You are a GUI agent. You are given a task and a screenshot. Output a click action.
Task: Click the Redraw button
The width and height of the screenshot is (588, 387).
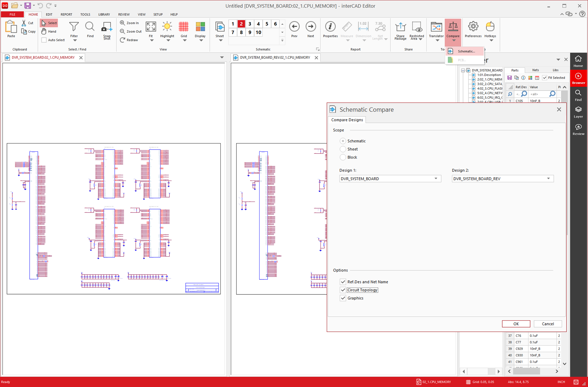[x=129, y=40]
